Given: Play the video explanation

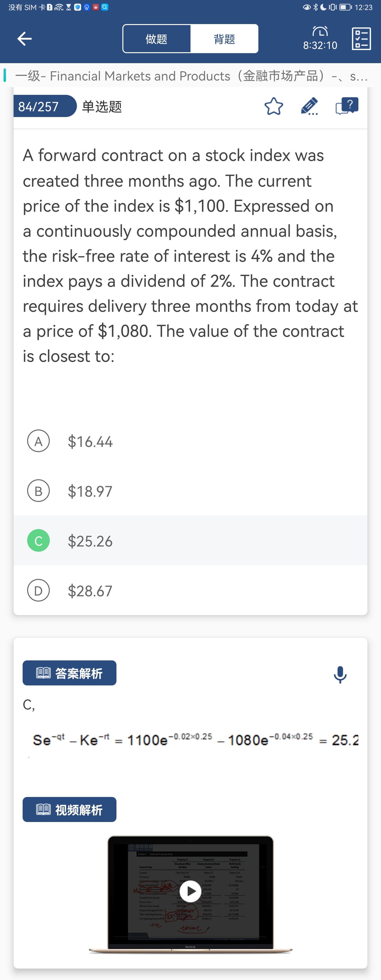Looking at the screenshot, I should pos(190,891).
